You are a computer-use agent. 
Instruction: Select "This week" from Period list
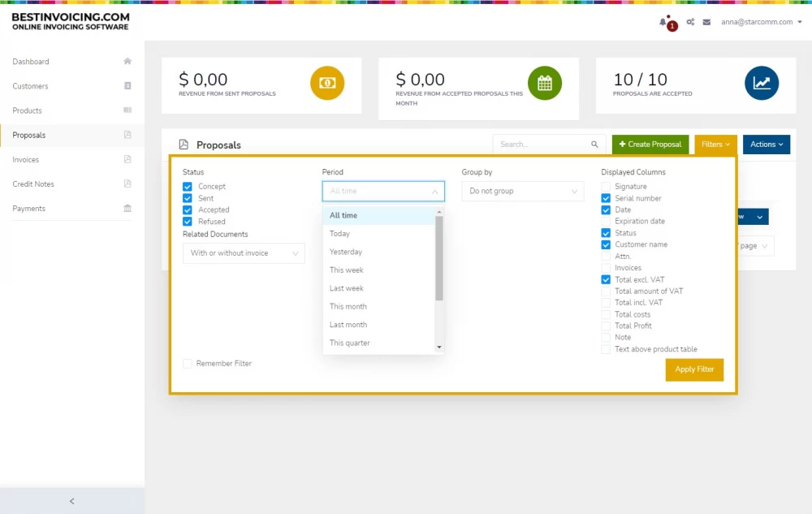pyautogui.click(x=347, y=270)
